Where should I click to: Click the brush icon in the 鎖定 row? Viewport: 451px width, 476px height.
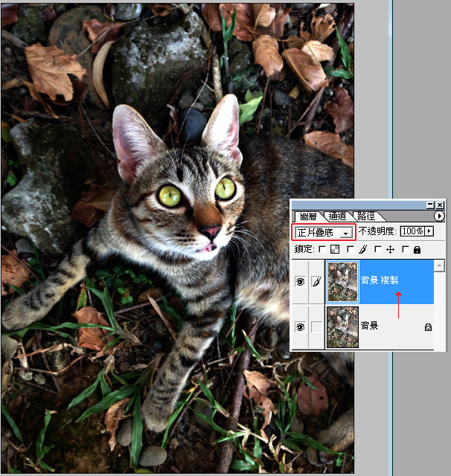[x=362, y=250]
